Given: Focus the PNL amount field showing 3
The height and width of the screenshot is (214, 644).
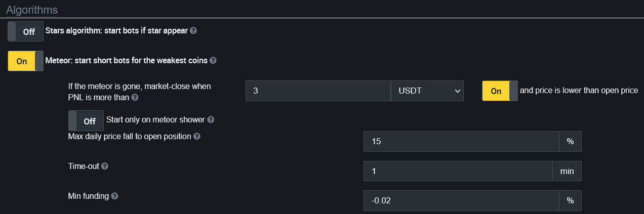Looking at the screenshot, I should pos(318,91).
